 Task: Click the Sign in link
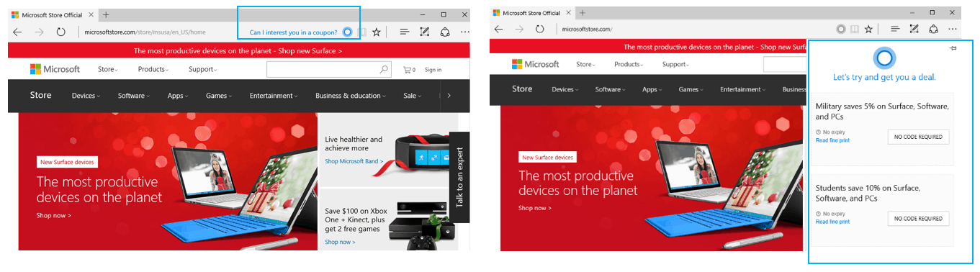point(433,70)
